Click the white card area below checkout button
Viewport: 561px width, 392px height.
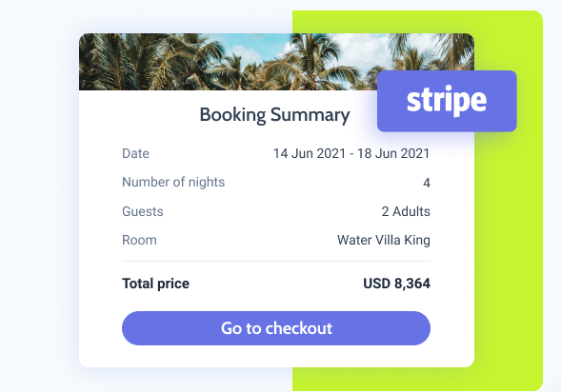(x=276, y=356)
